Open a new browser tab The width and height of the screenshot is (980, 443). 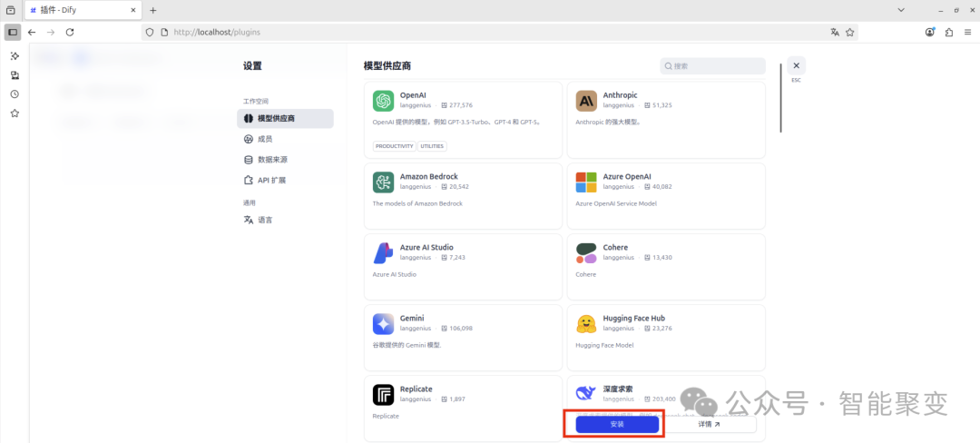tap(153, 11)
